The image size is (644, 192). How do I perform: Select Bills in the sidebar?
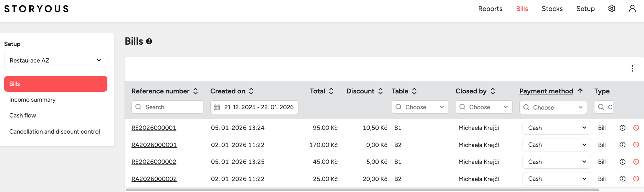56,84
